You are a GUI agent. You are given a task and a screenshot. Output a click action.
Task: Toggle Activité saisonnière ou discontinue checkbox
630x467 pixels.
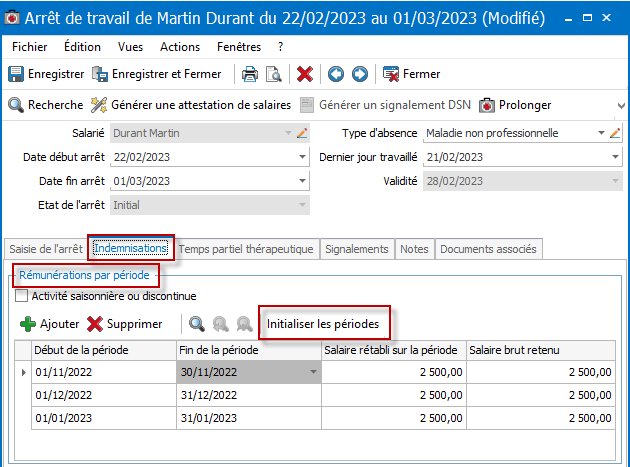[x=21, y=296]
